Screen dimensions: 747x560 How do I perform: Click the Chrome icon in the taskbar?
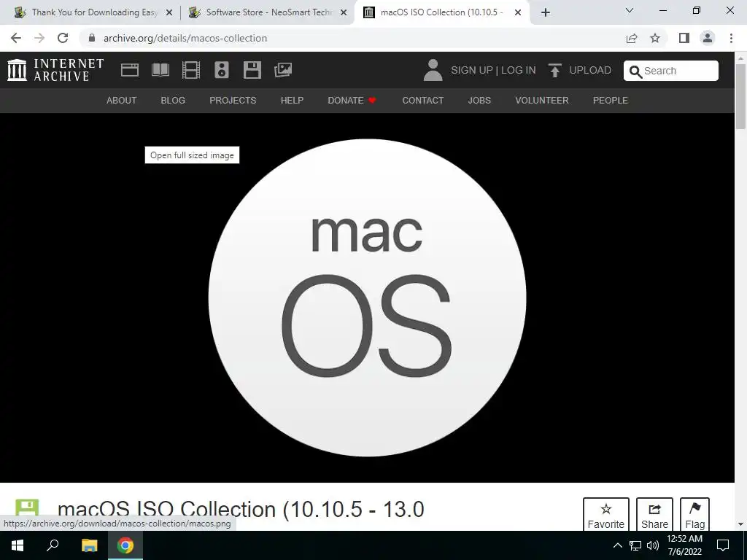tap(125, 545)
